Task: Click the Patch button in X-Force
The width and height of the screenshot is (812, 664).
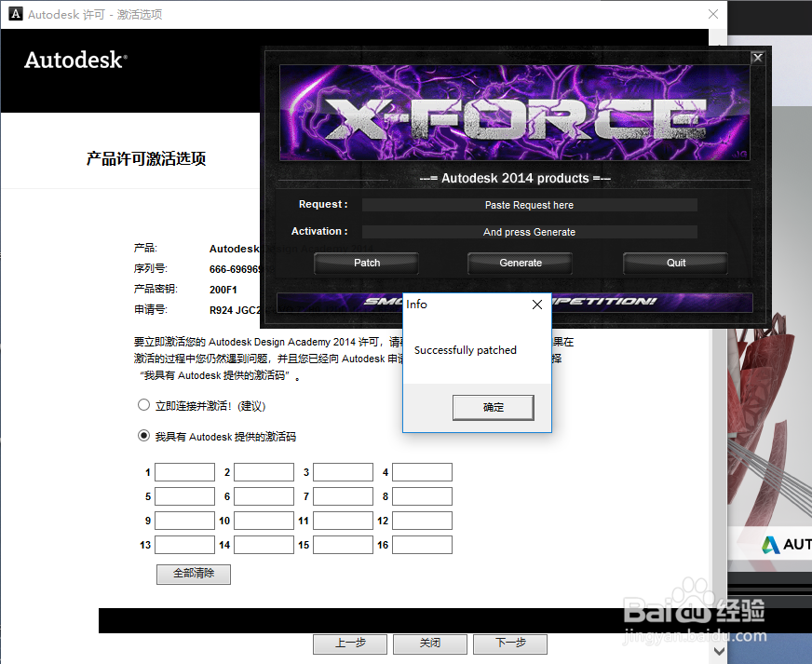Action: 367,264
